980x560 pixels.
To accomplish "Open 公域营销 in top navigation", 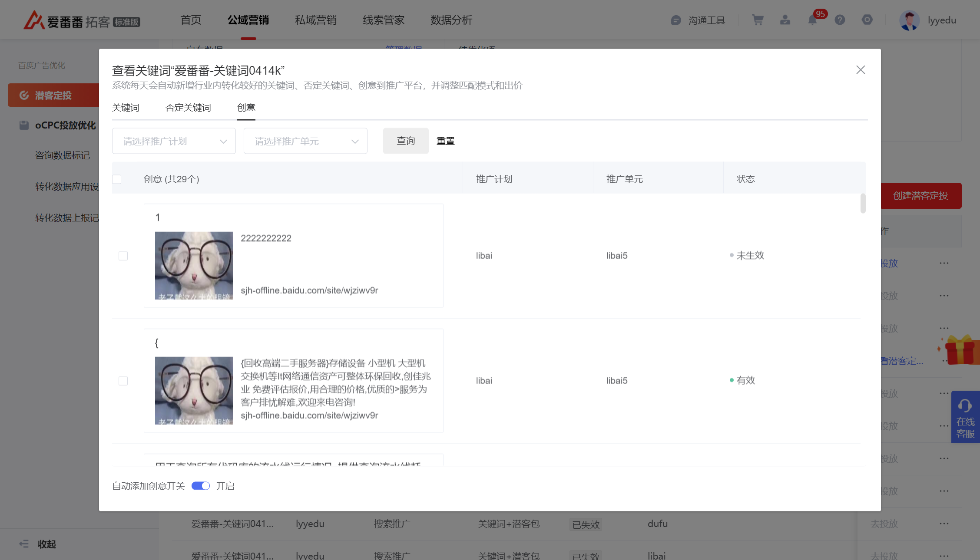I will coord(248,20).
